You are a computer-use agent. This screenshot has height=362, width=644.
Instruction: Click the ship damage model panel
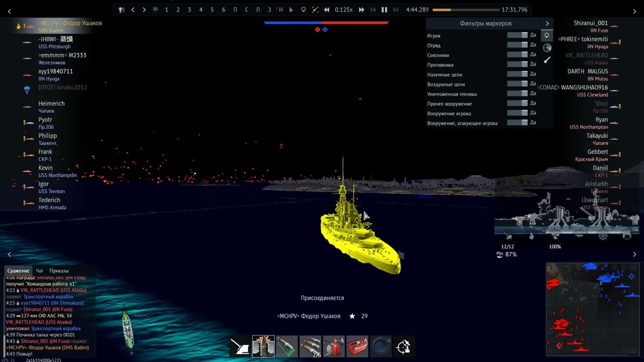tap(567, 217)
